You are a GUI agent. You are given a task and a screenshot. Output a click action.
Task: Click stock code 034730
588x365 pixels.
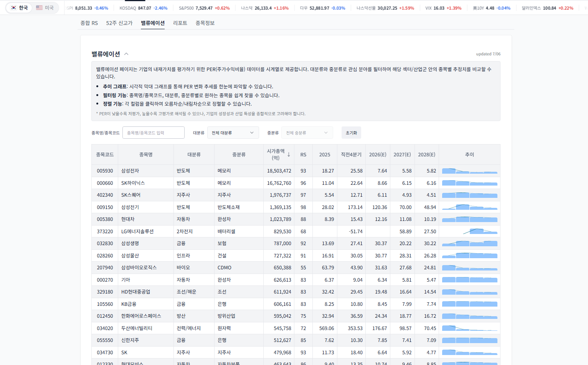click(x=105, y=353)
